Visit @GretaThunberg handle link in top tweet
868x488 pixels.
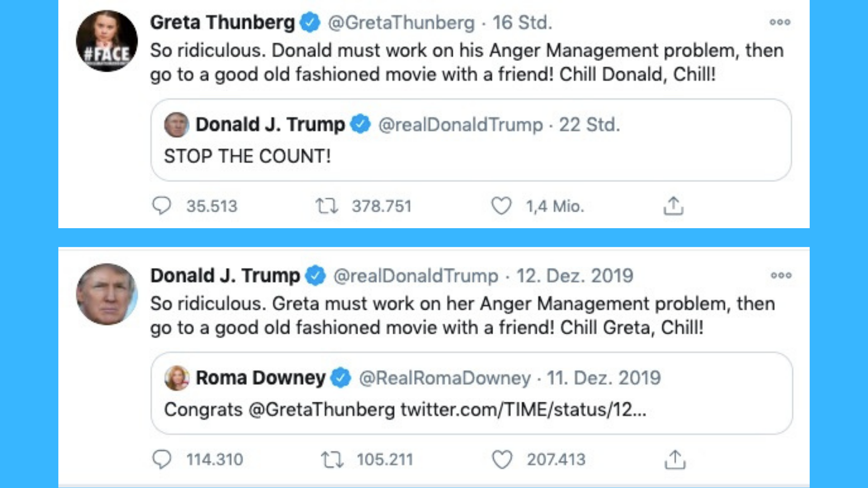[x=401, y=23]
